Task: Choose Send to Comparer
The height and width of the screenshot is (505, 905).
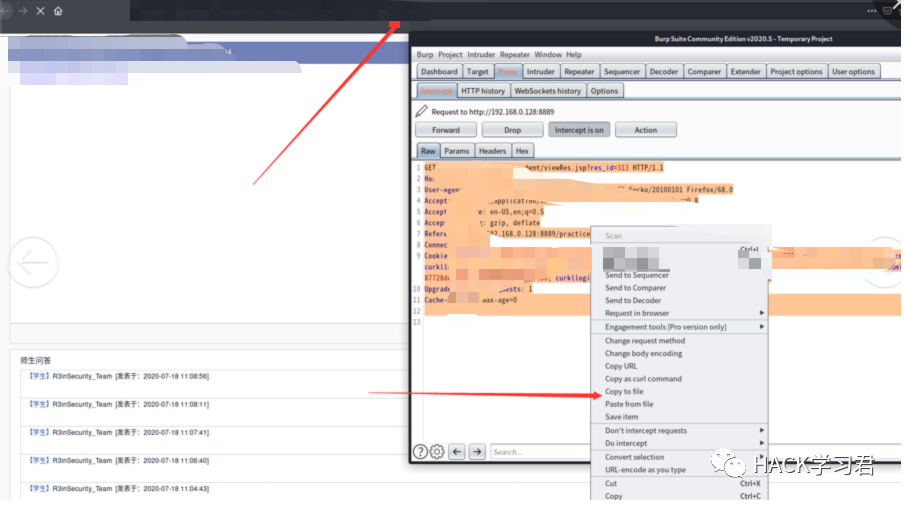Action: [x=679, y=287]
